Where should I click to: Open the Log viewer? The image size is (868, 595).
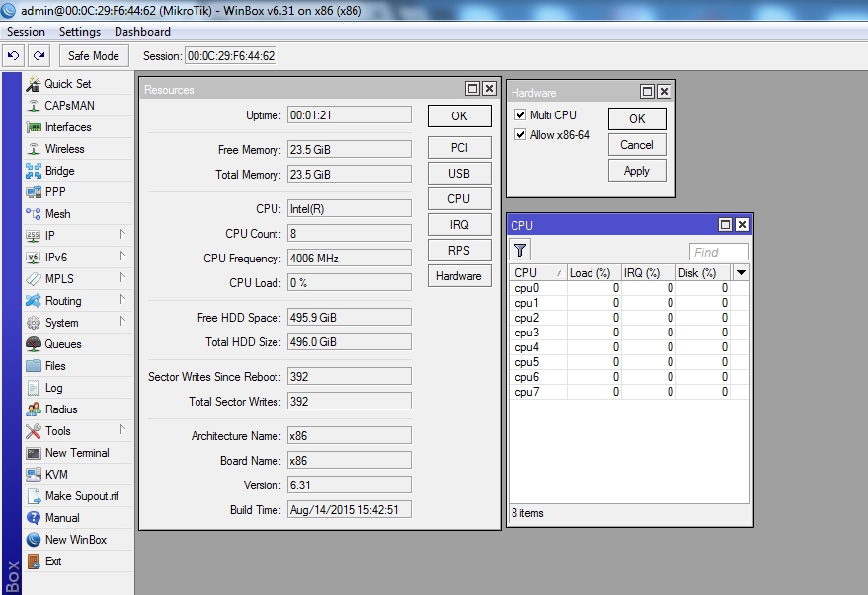coord(53,388)
